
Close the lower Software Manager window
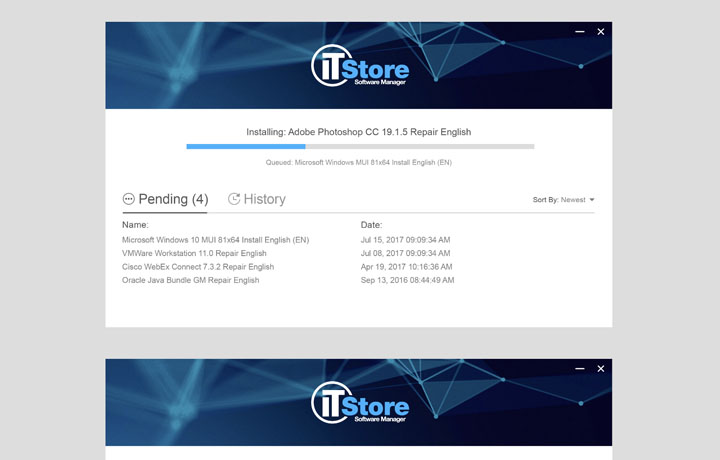601,369
